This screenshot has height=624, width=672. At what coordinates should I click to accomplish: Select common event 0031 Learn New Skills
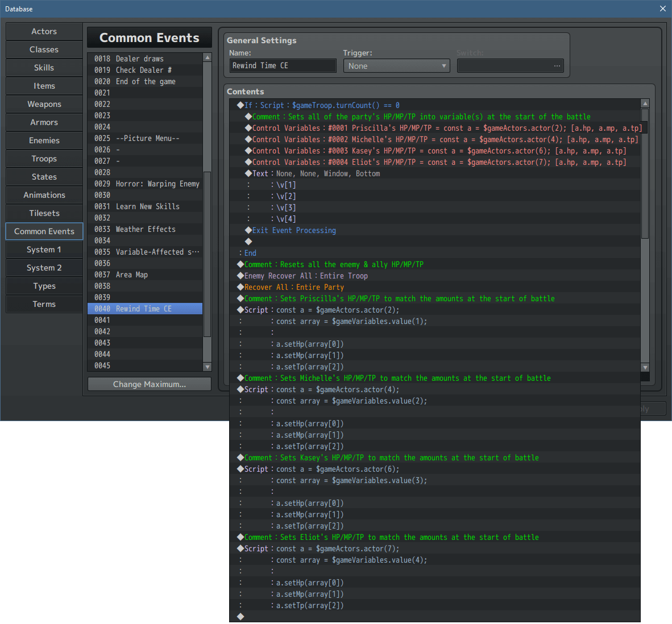point(147,206)
